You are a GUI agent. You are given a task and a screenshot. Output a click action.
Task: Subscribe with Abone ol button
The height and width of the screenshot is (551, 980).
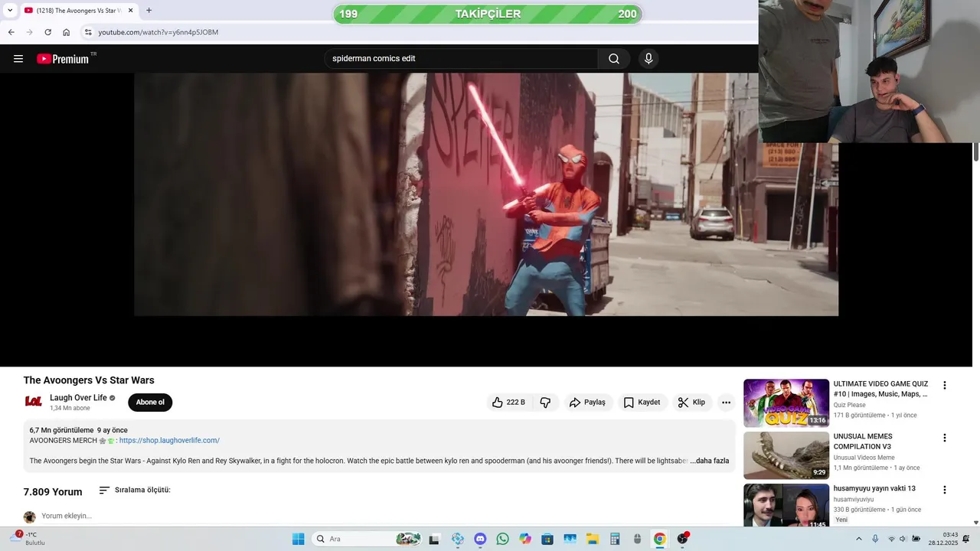150,403
